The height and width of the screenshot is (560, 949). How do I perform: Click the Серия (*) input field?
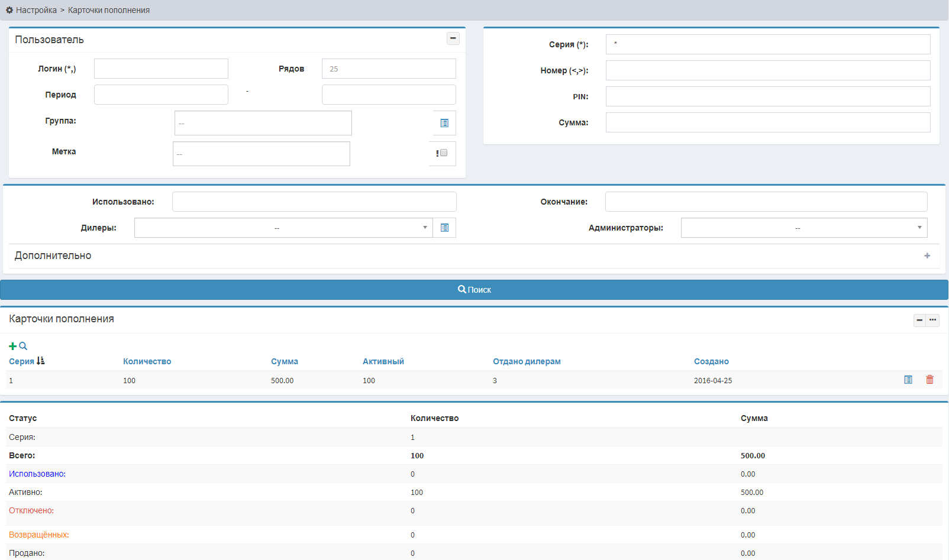click(x=768, y=44)
